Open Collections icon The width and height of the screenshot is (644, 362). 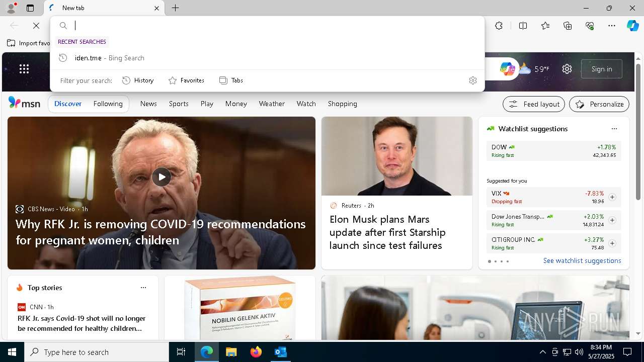pyautogui.click(x=568, y=26)
